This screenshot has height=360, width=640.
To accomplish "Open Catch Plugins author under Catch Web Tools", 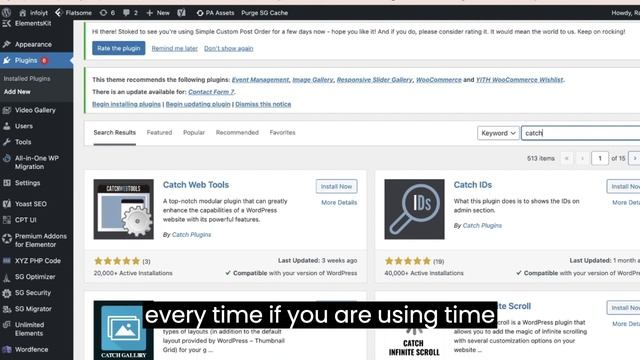I will (x=192, y=235).
